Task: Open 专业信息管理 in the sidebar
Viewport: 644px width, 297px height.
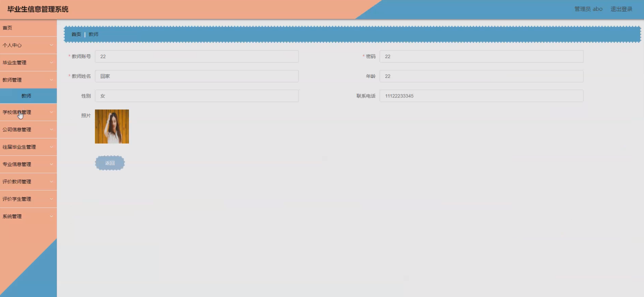Action: tap(28, 164)
